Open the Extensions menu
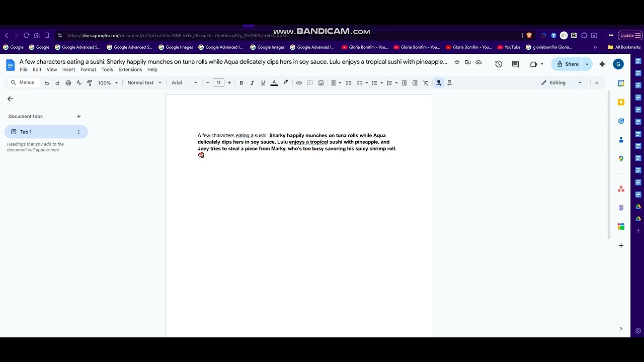 (130, 70)
